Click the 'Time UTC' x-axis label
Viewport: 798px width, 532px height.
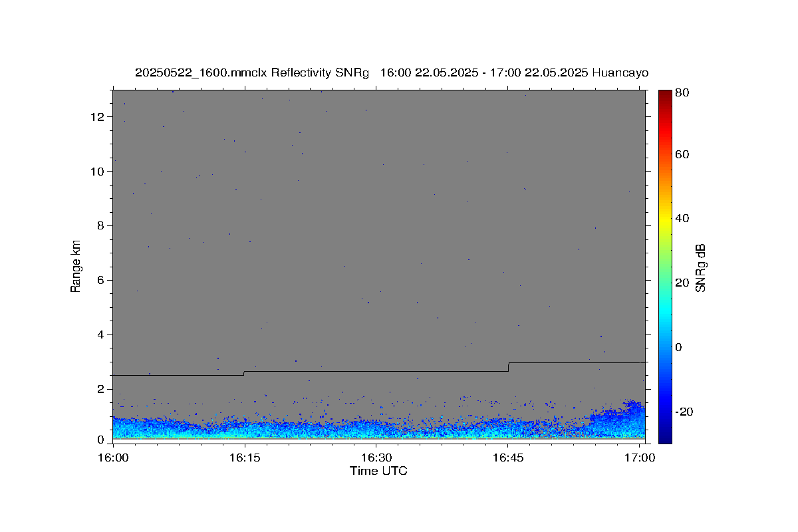coord(378,471)
